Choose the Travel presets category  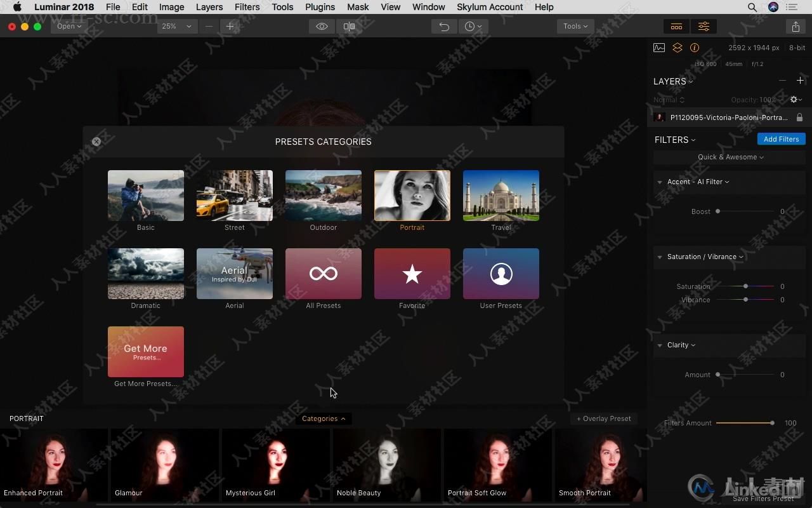(501, 196)
